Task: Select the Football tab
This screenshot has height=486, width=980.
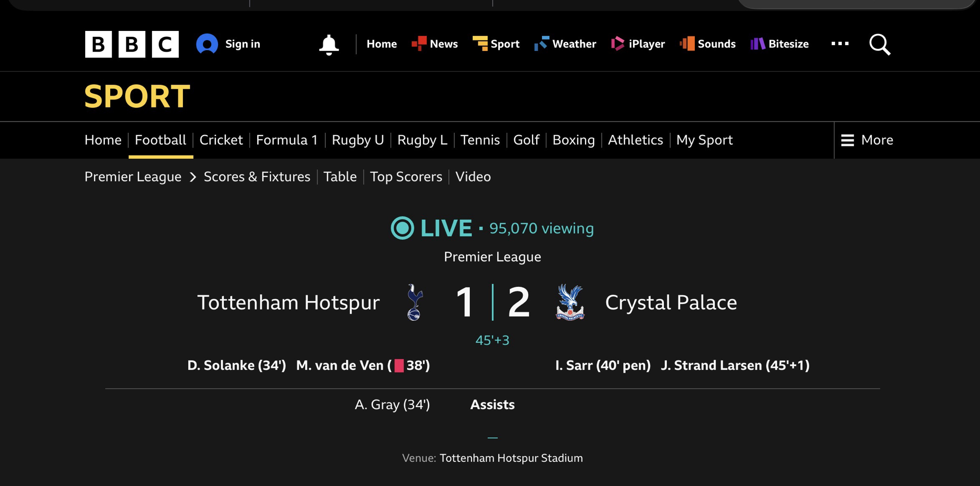Action: pyautogui.click(x=160, y=140)
